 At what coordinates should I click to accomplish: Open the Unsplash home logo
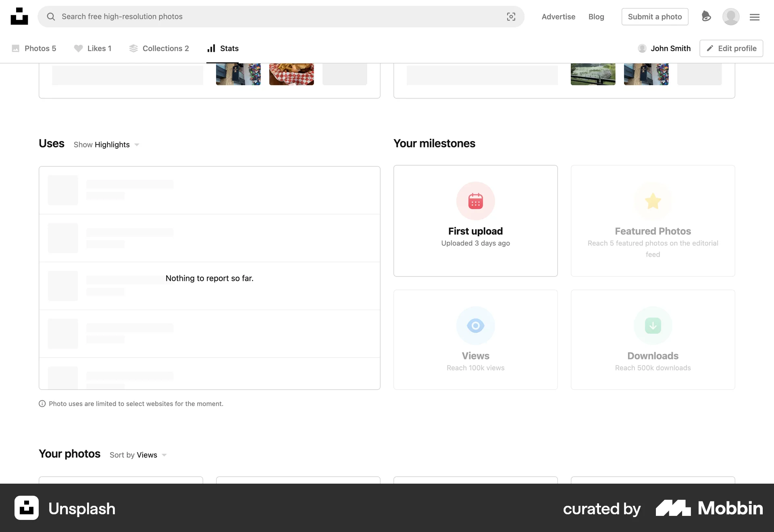point(19,16)
